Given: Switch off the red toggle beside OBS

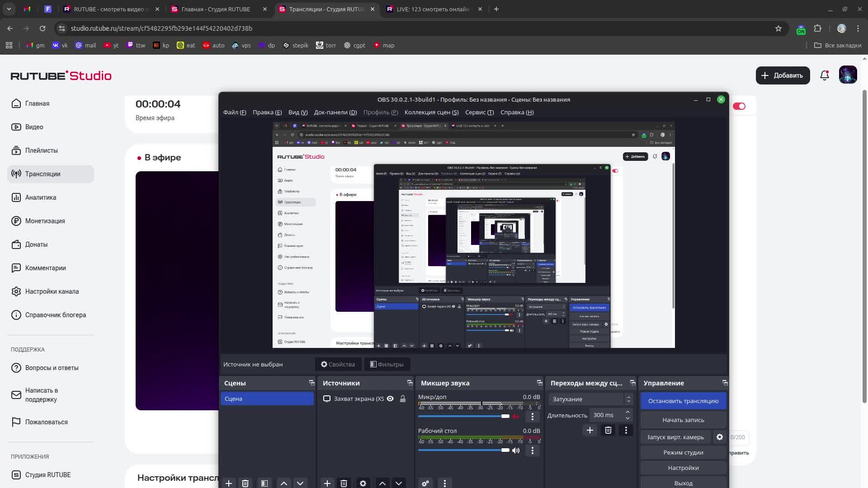Looking at the screenshot, I should tap(739, 106).
